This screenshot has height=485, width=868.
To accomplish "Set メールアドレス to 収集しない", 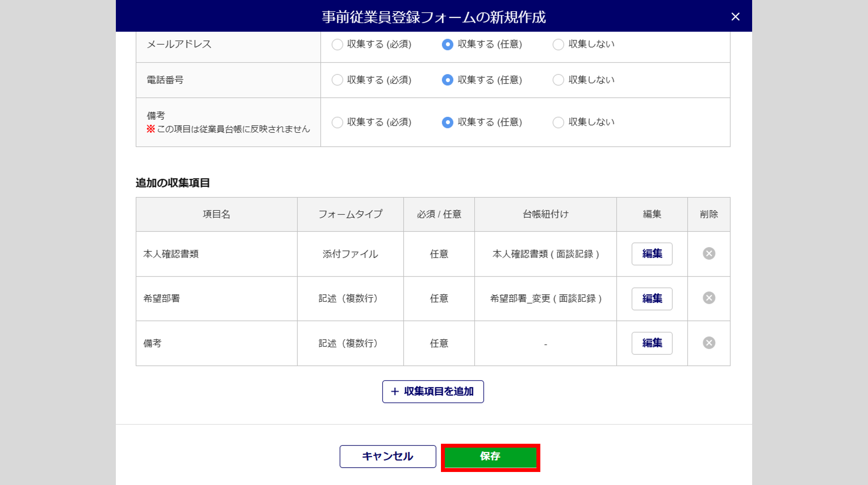I will [558, 44].
